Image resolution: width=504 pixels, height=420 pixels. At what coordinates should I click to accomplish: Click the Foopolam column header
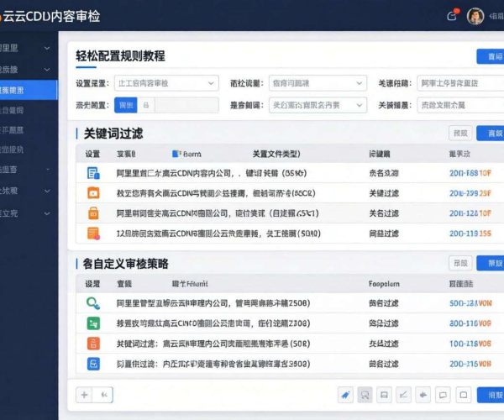point(384,284)
